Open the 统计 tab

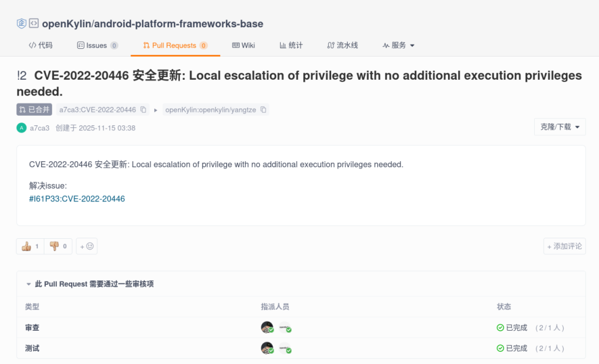pos(291,45)
